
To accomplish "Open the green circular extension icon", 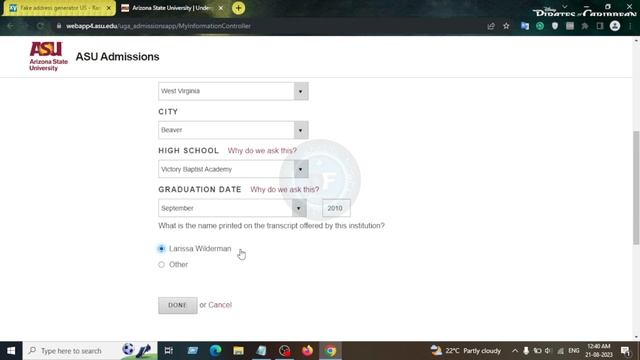I will click(x=540, y=26).
